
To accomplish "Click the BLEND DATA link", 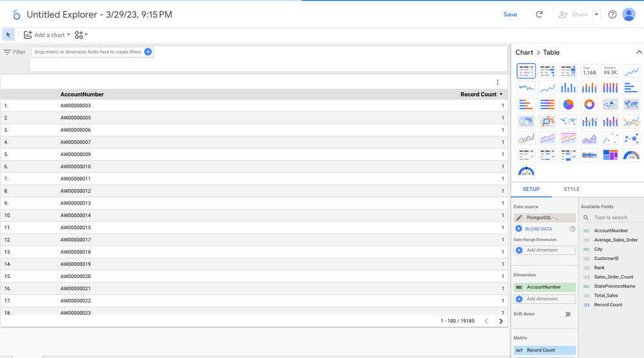I will (538, 229).
